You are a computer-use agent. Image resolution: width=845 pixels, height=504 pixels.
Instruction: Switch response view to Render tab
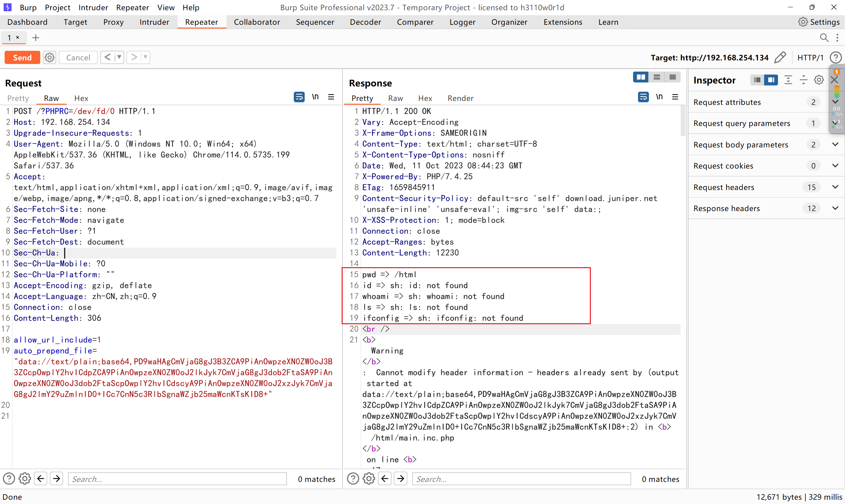[460, 98]
